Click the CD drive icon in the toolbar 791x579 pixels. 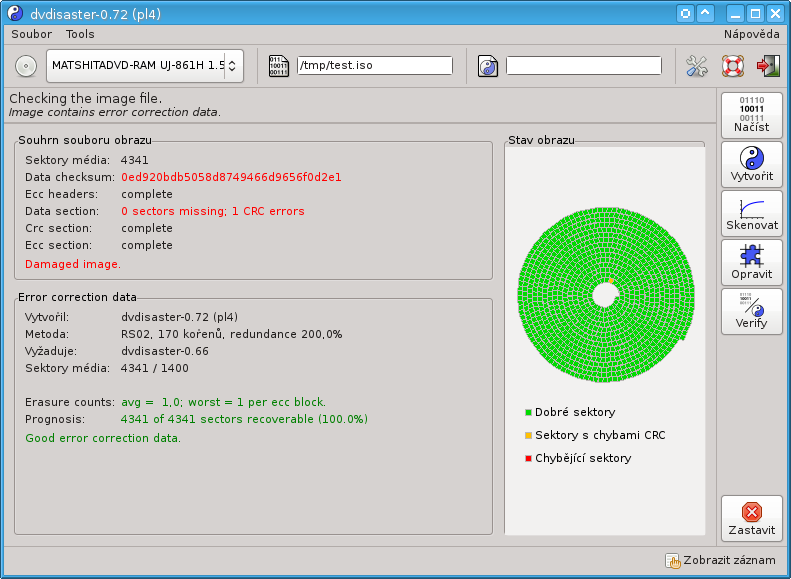[x=26, y=66]
